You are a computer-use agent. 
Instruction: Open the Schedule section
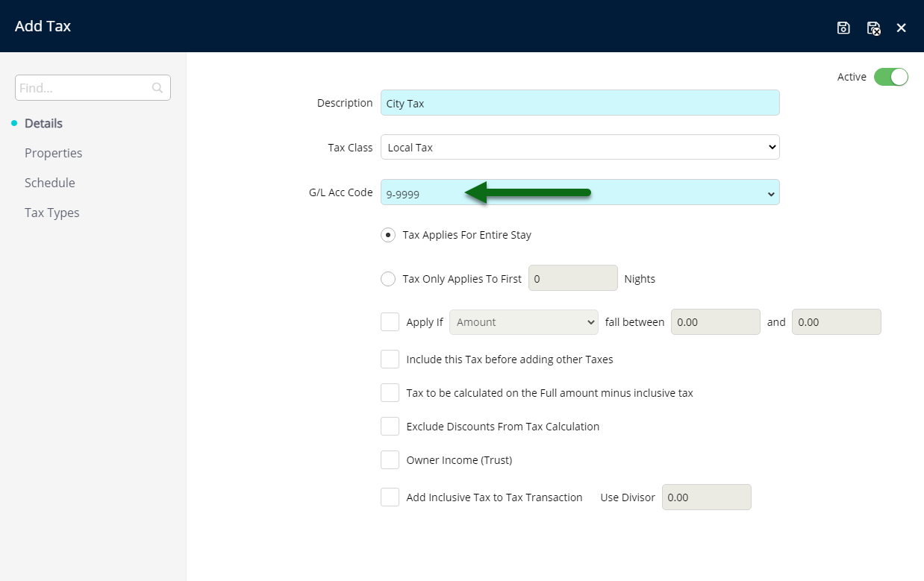[x=50, y=183]
